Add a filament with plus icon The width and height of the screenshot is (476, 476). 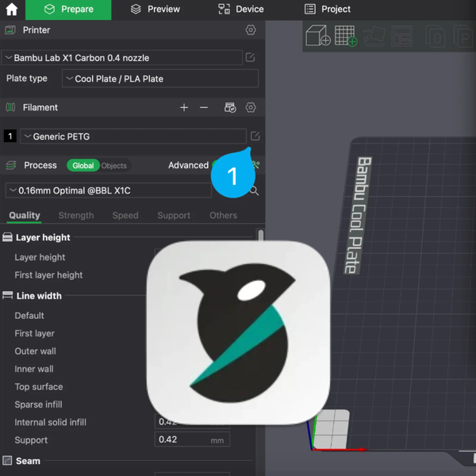(184, 107)
